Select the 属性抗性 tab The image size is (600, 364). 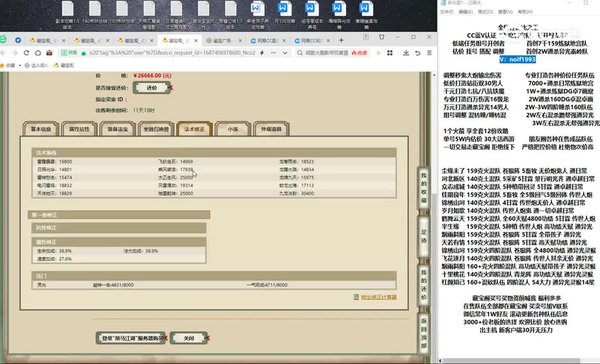click(79, 129)
